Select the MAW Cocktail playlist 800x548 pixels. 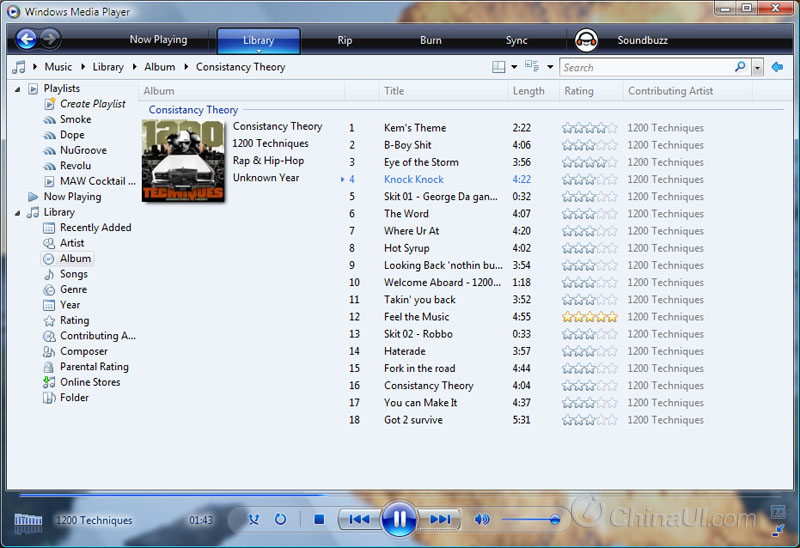pyautogui.click(x=97, y=181)
